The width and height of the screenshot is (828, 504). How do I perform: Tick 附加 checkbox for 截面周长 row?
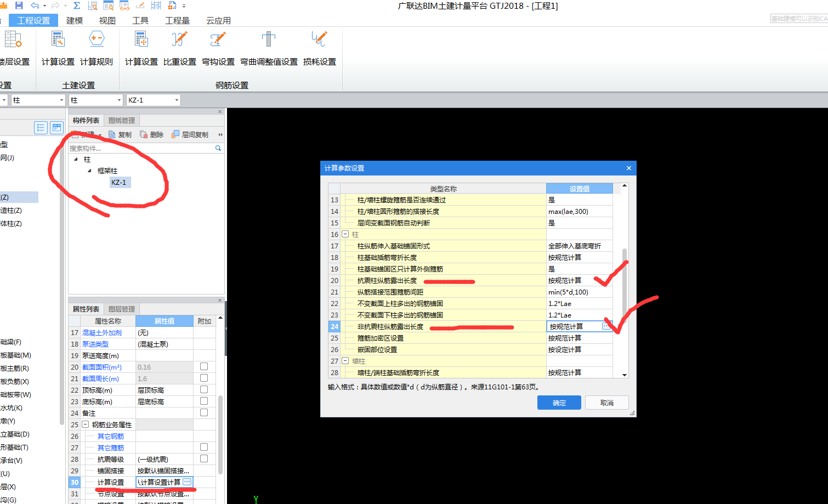tap(204, 378)
